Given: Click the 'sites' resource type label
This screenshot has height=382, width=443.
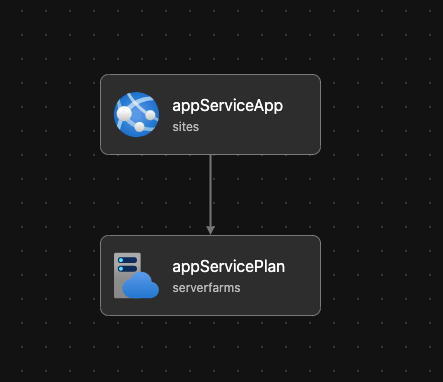Looking at the screenshot, I should pos(186,127).
